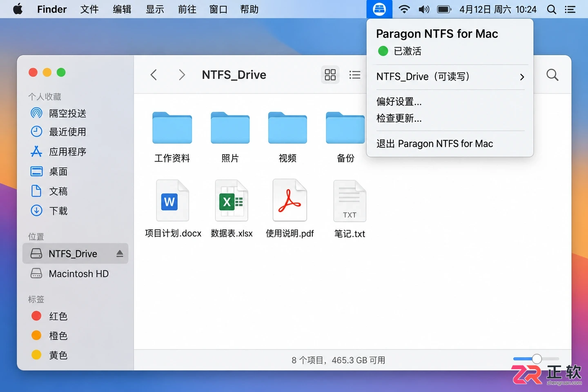Image resolution: width=588 pixels, height=392 pixels.
Task: Click the 黄色 tag
Action: (x=49, y=355)
